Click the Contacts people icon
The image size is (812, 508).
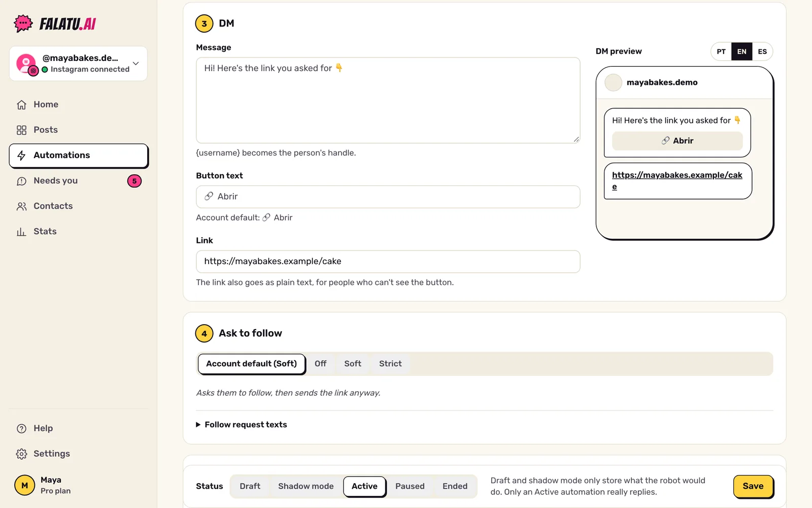(x=21, y=206)
